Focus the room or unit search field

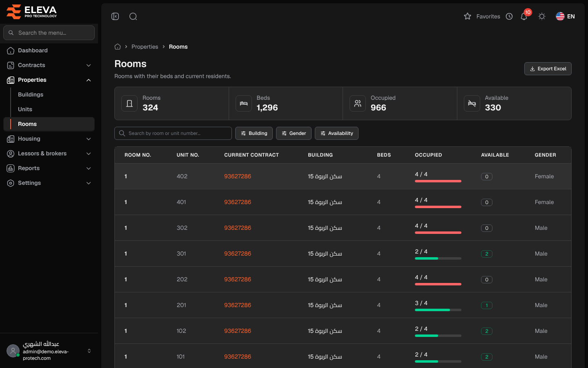pyautogui.click(x=173, y=133)
